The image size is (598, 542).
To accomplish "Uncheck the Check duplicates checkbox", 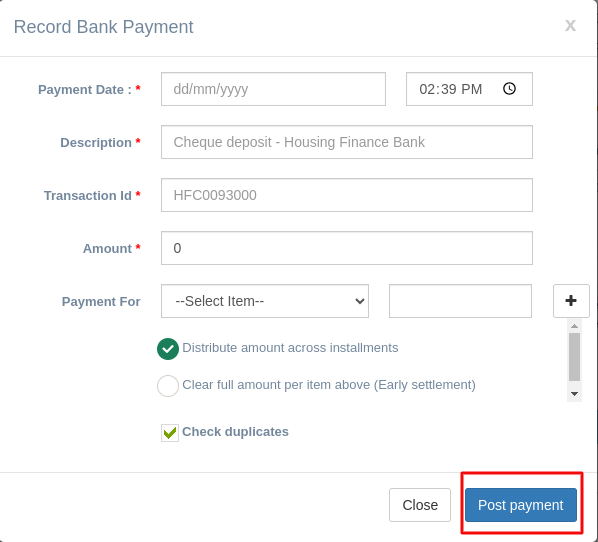I will (x=170, y=433).
